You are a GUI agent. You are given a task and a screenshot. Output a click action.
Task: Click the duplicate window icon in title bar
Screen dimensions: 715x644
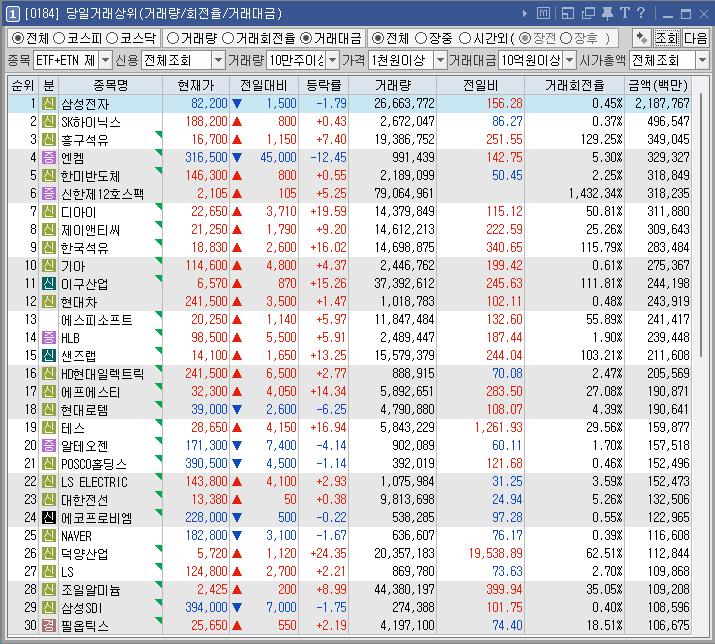pyautogui.click(x=588, y=13)
